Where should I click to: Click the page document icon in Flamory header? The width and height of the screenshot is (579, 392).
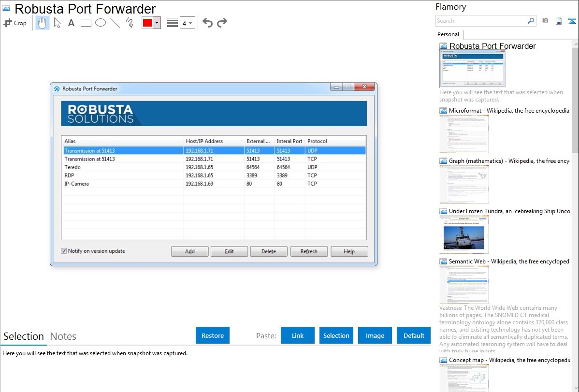pyautogui.click(x=559, y=21)
